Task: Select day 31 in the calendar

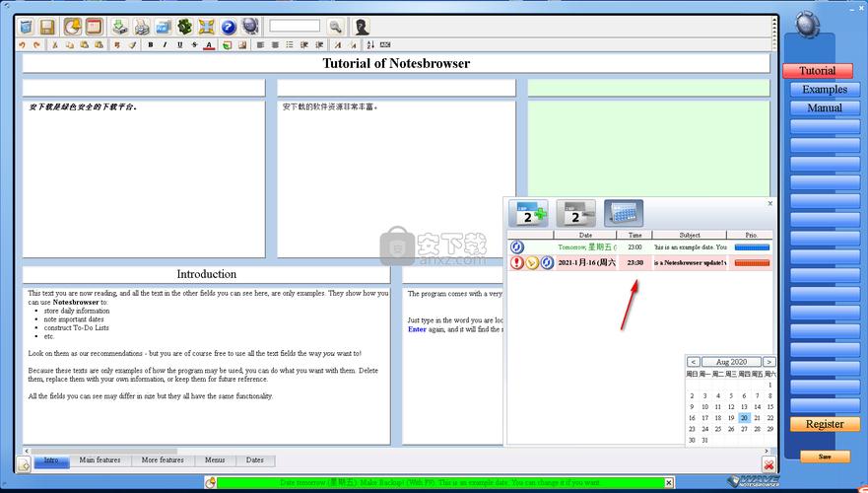Action: 704,441
